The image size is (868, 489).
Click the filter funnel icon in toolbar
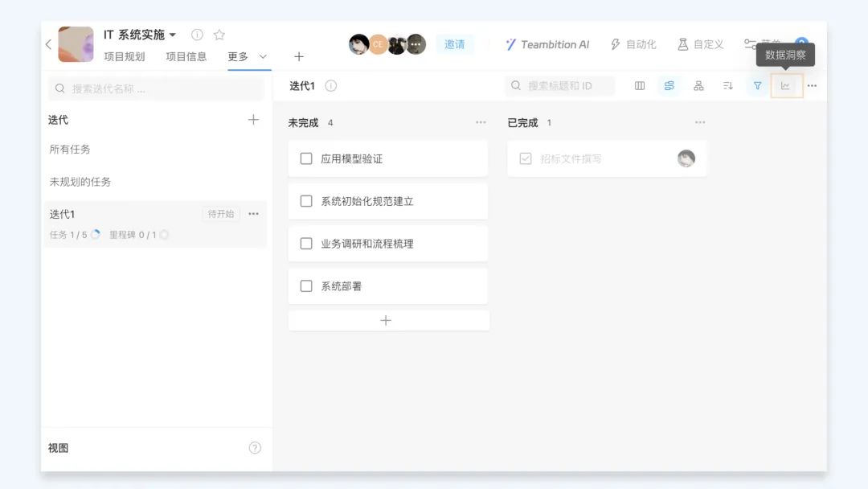757,86
